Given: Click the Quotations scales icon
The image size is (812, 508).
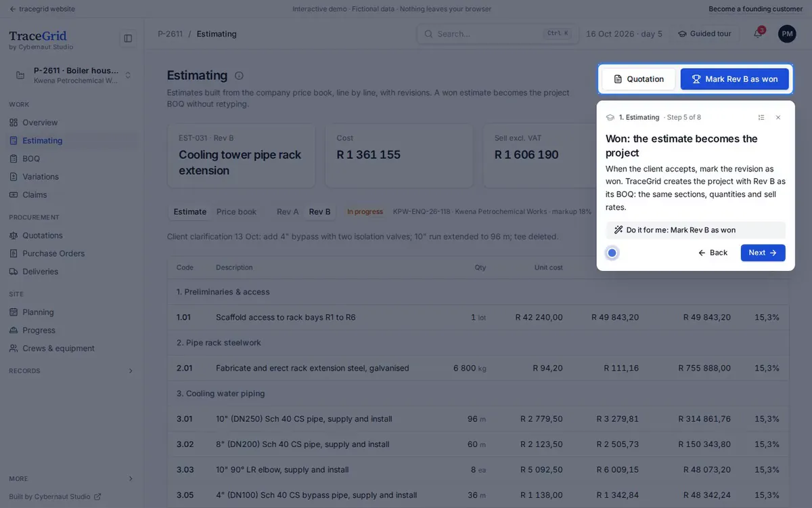Looking at the screenshot, I should (x=14, y=236).
